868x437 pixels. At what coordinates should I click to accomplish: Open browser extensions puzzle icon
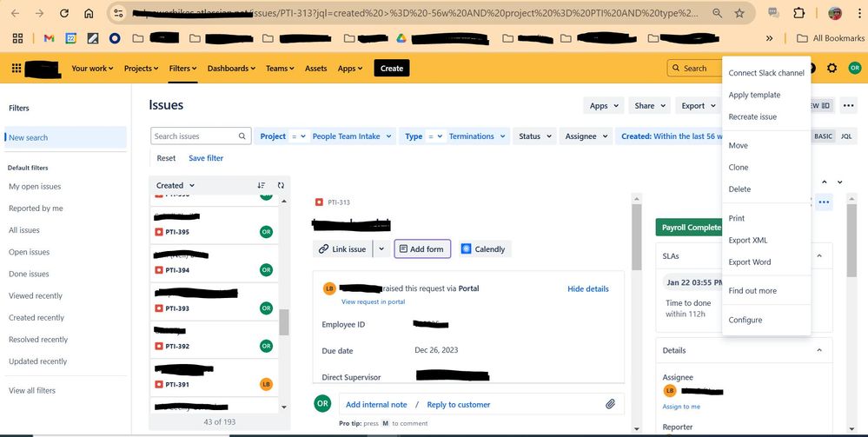798,13
